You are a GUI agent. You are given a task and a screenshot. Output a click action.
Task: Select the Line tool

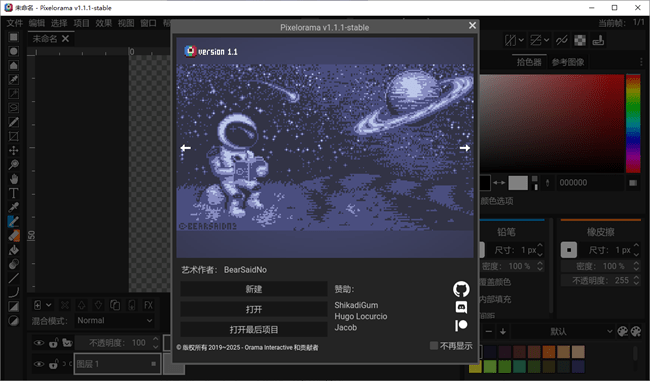[x=13, y=278]
